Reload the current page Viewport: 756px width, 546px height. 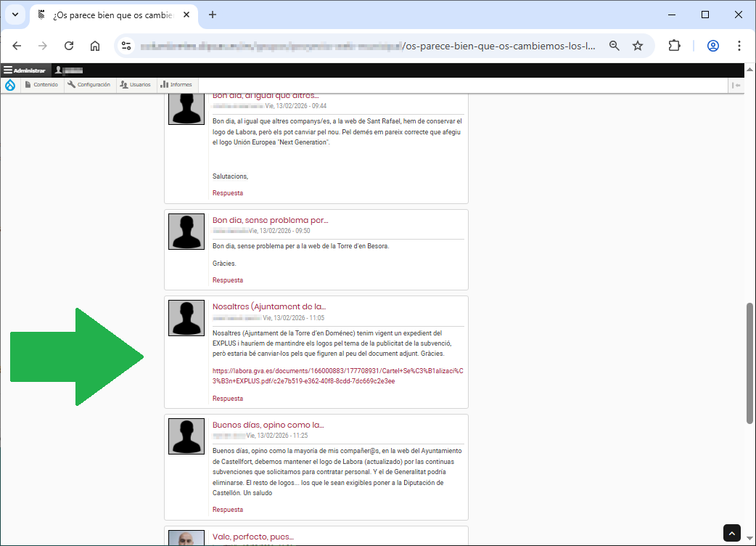[x=69, y=45]
